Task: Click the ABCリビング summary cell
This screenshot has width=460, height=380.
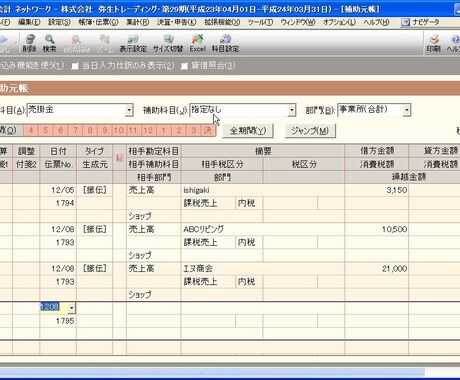Action: click(263, 229)
